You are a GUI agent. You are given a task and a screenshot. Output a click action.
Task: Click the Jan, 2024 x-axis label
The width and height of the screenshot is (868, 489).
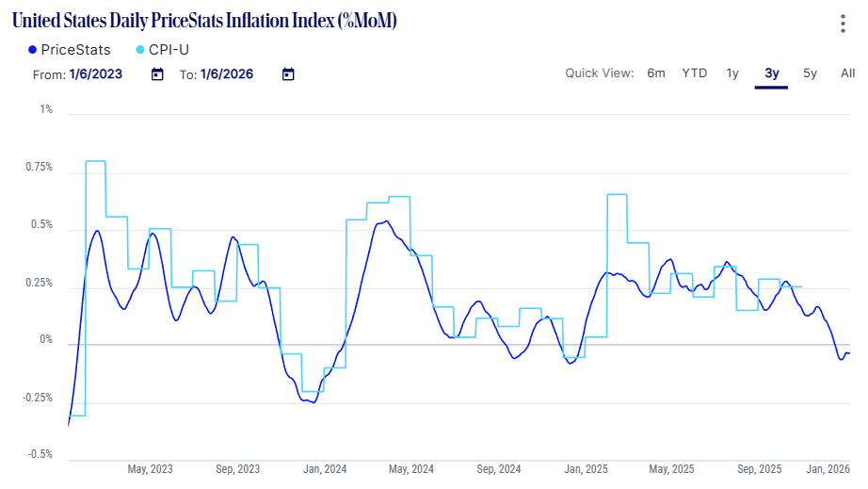(326, 468)
